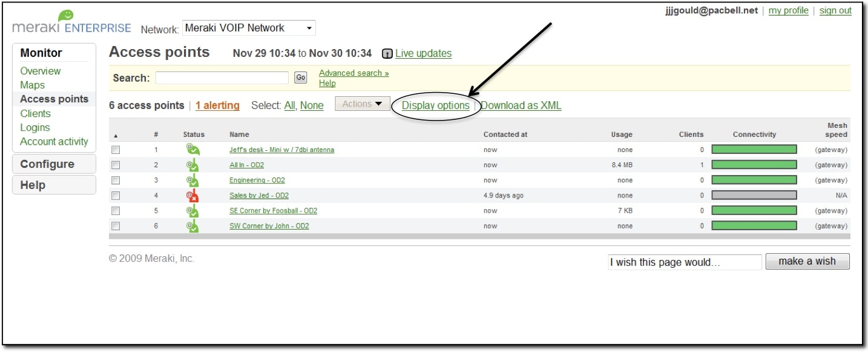Select checkbox for Engineering - OD2
Screen dimensions: 868x352
[x=116, y=180]
